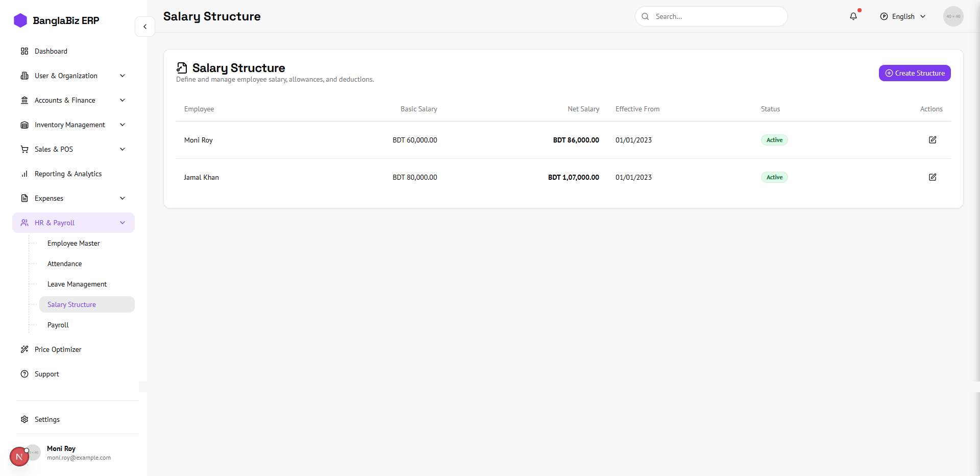This screenshot has height=476, width=980.
Task: Open Settings from the sidebar
Action: (47, 419)
